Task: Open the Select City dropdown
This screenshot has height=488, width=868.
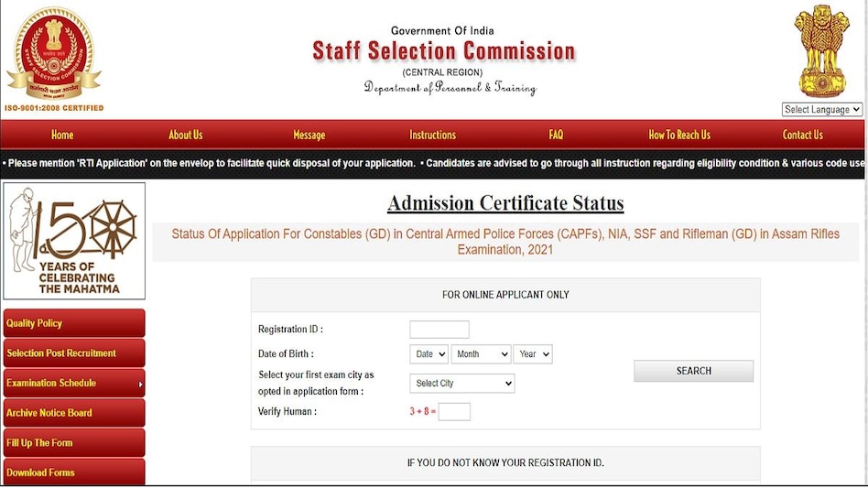Action: 462,384
